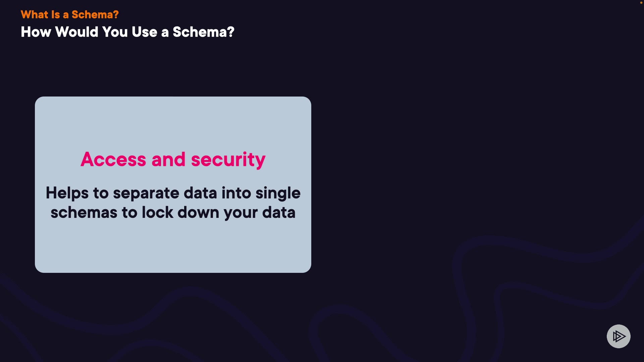Screen dimensions: 644x362
Task: Click the Pluralsight logo icon
Action: [x=619, y=336]
